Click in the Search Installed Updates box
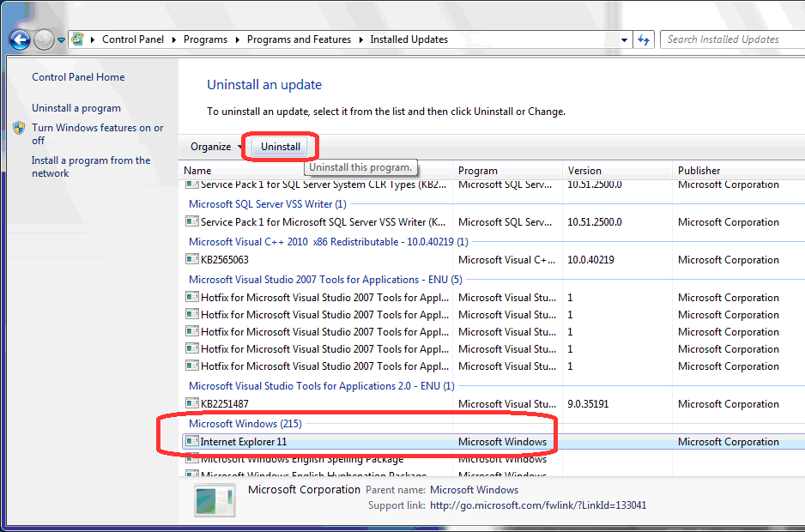 click(733, 39)
